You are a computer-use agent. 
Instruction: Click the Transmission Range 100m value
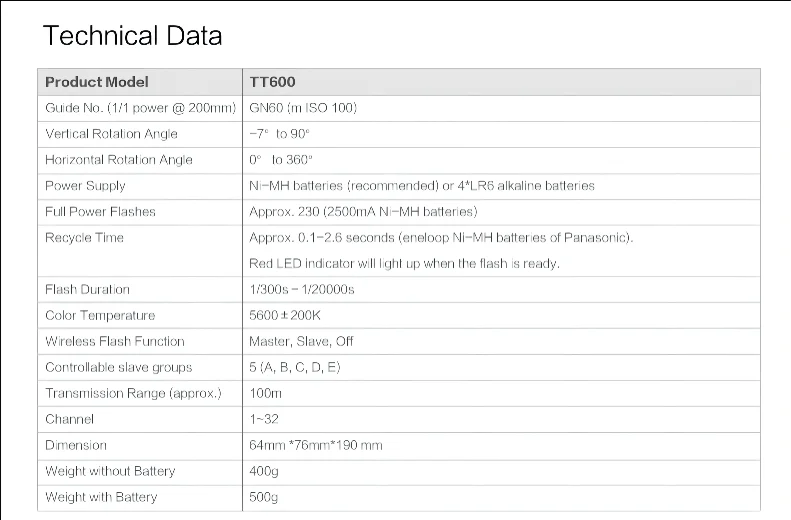[265, 393]
